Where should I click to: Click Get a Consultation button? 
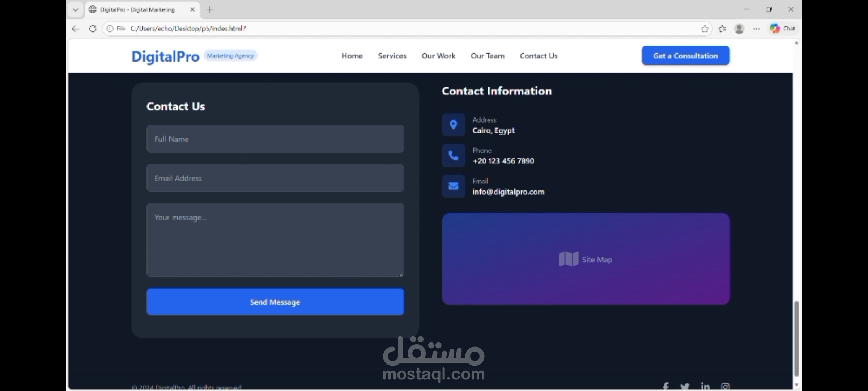pyautogui.click(x=685, y=56)
